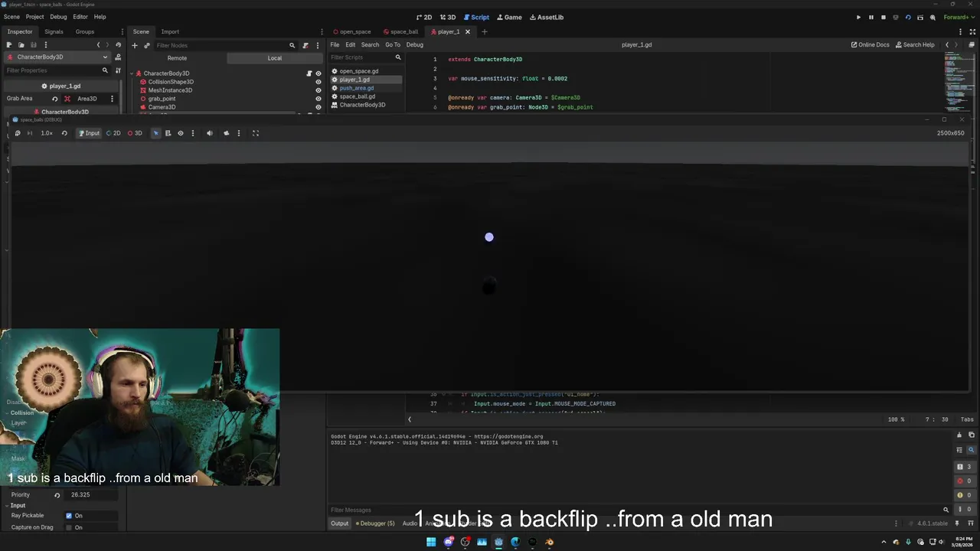The image size is (980, 551).
Task: Open the Windows Start menu
Action: pyautogui.click(x=431, y=542)
